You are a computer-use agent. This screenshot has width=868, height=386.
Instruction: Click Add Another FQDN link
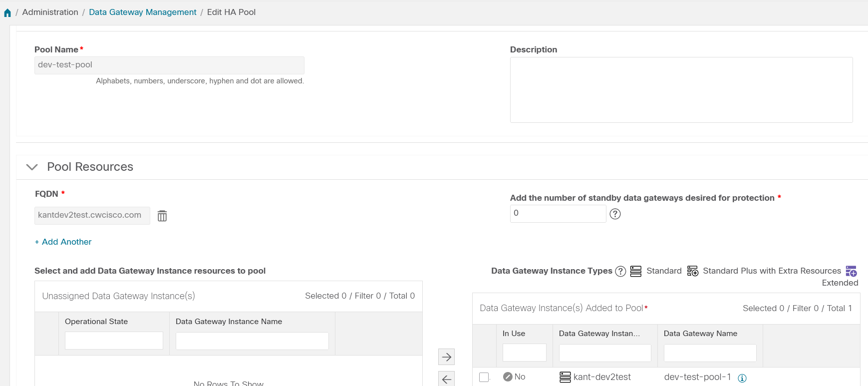[63, 242]
